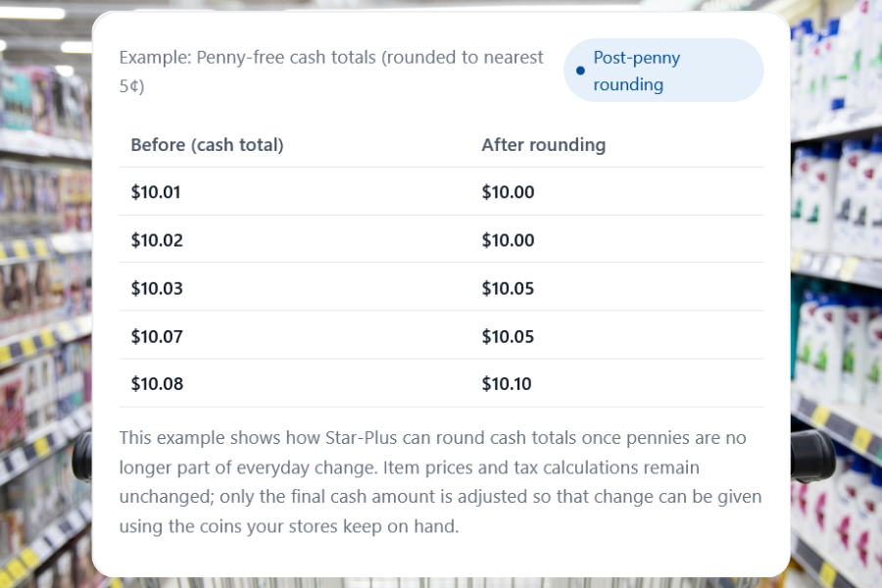882x588 pixels.
Task: Click the Example: Penny-free cash totals heading
Action: tap(331, 71)
